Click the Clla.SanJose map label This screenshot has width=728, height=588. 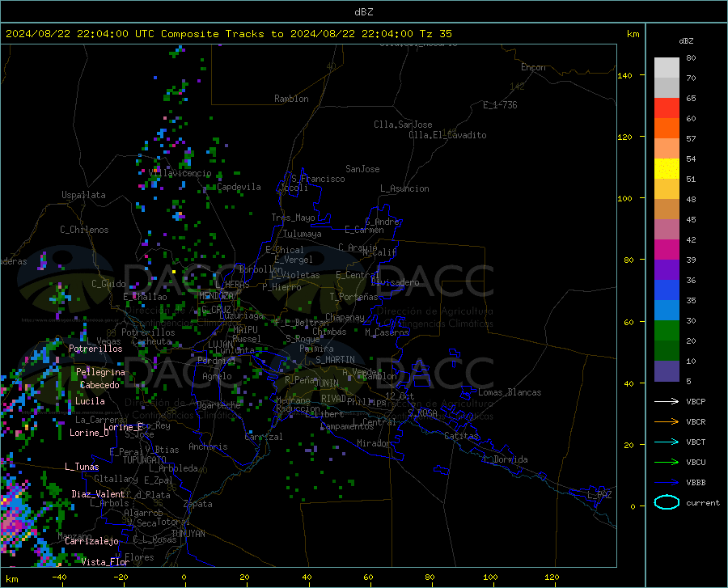403,125
